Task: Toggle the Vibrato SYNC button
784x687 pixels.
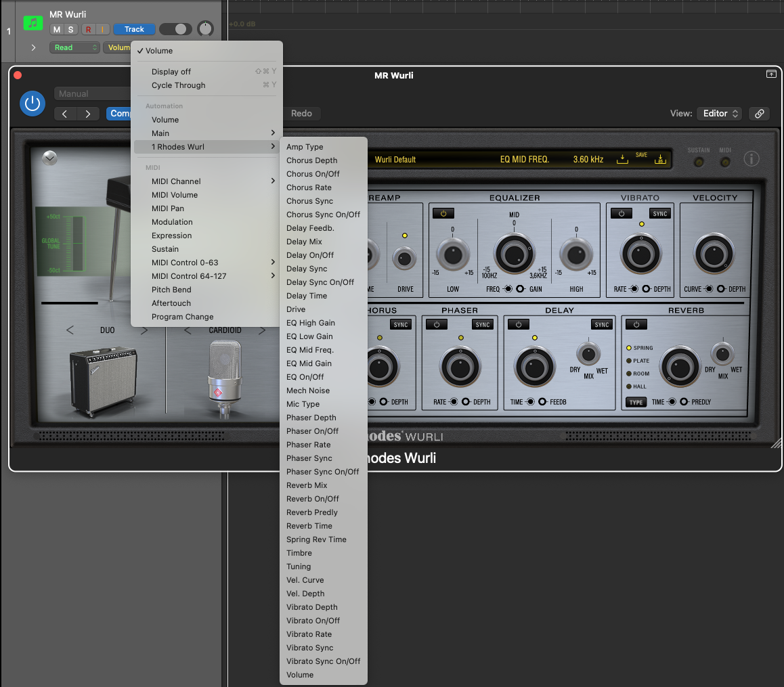Action: click(x=659, y=213)
